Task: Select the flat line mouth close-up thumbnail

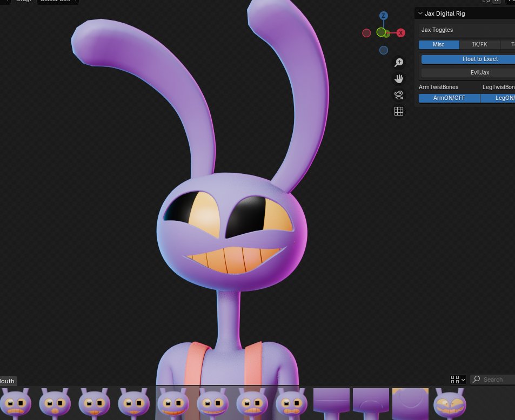Action: pyautogui.click(x=331, y=404)
